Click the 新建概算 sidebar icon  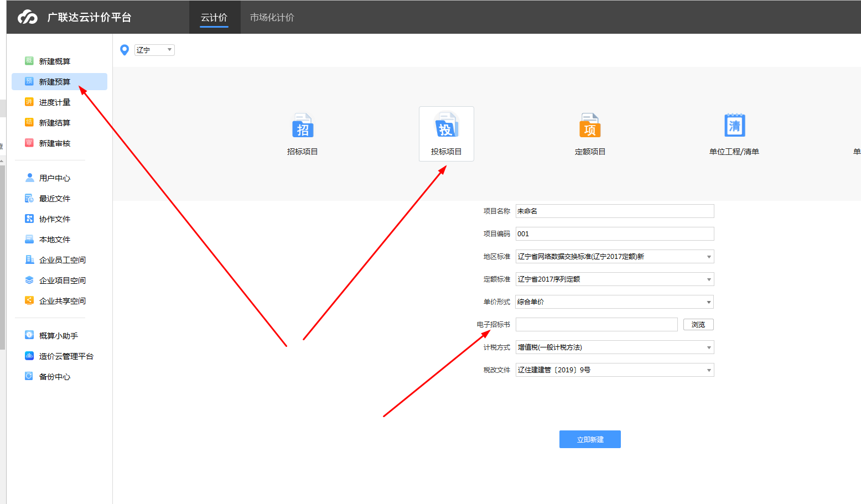click(x=29, y=61)
